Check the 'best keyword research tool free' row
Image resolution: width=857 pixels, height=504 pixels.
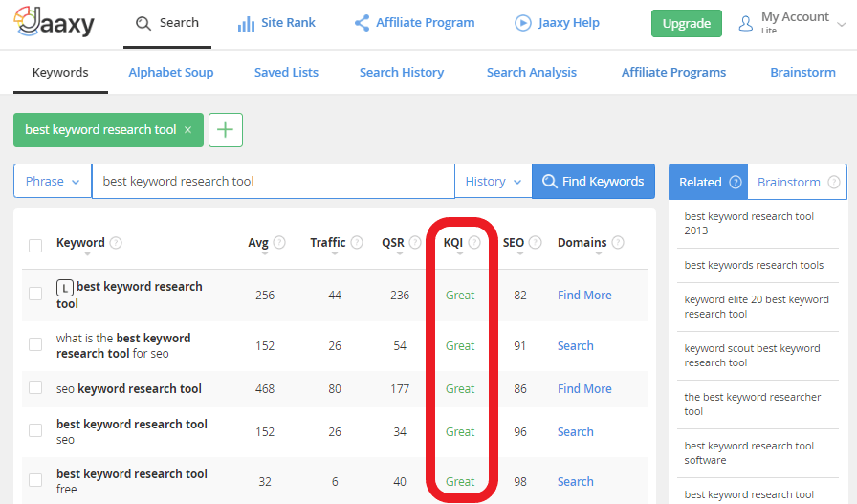[35, 480]
